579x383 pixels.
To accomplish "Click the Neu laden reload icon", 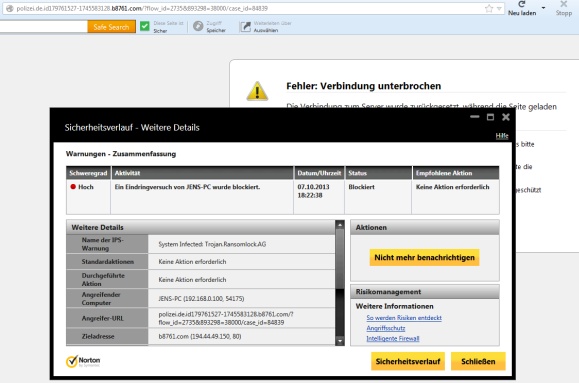I will click(522, 4).
